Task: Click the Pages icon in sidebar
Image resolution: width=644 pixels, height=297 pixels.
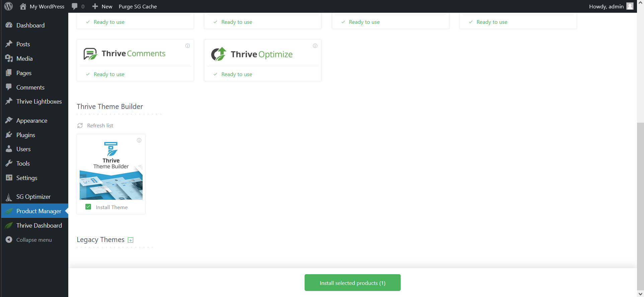Action: coord(9,73)
